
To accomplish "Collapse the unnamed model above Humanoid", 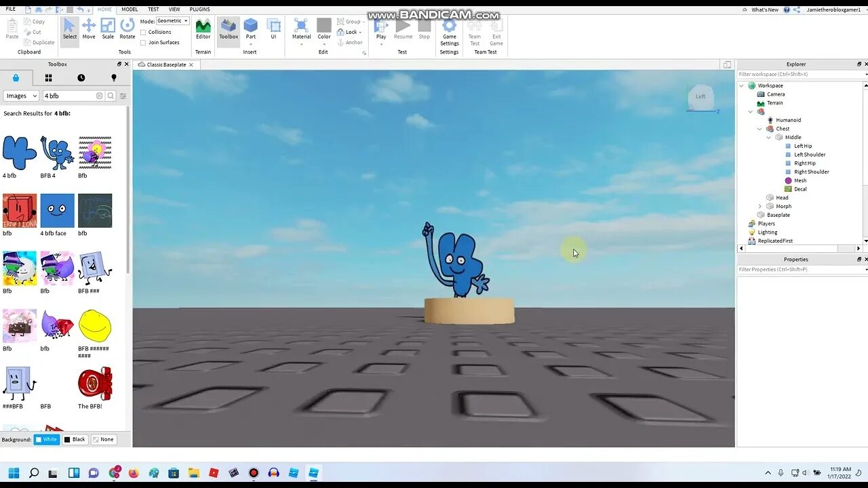I will [751, 112].
